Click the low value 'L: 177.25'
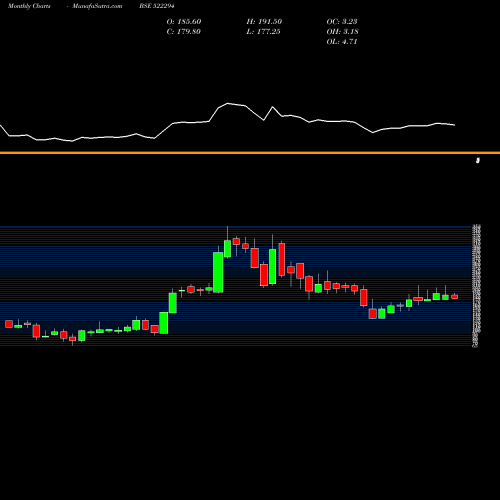 click(x=264, y=32)
